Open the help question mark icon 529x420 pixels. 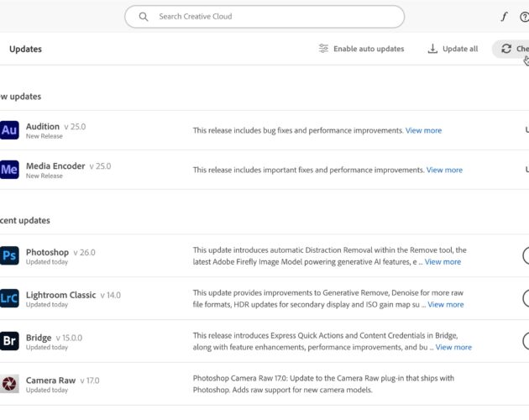525,17
